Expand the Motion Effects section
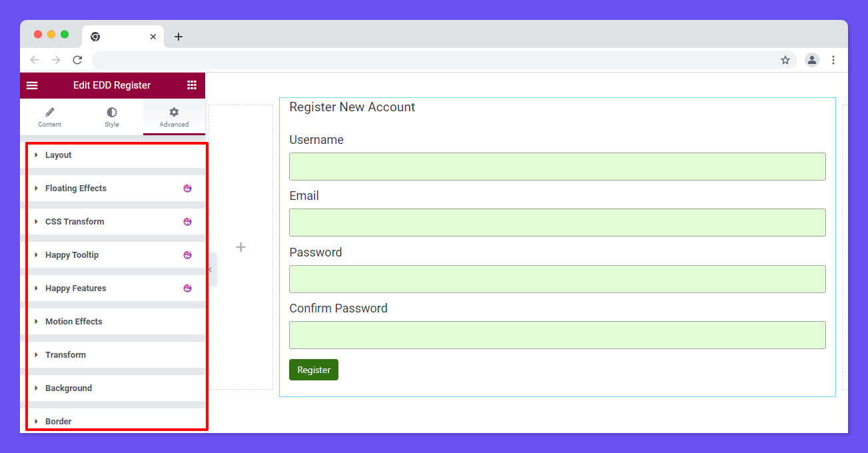Image resolution: width=868 pixels, height=453 pixels. click(73, 321)
